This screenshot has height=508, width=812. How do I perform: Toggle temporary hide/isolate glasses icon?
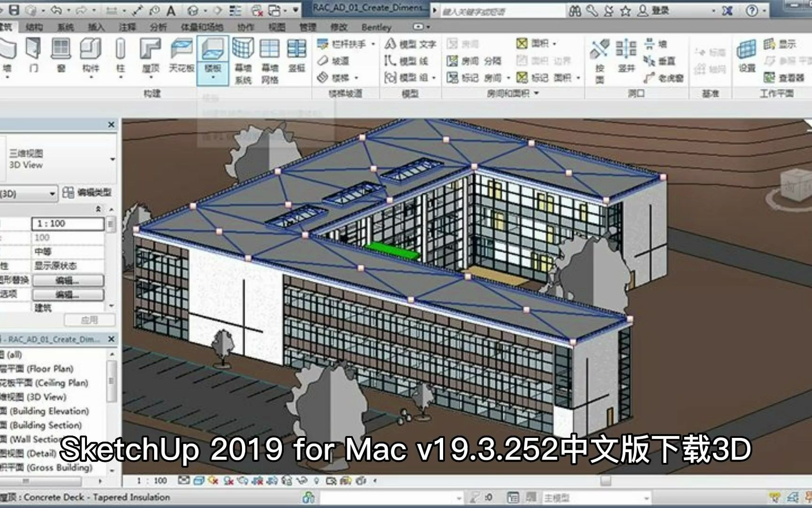pos(301,481)
